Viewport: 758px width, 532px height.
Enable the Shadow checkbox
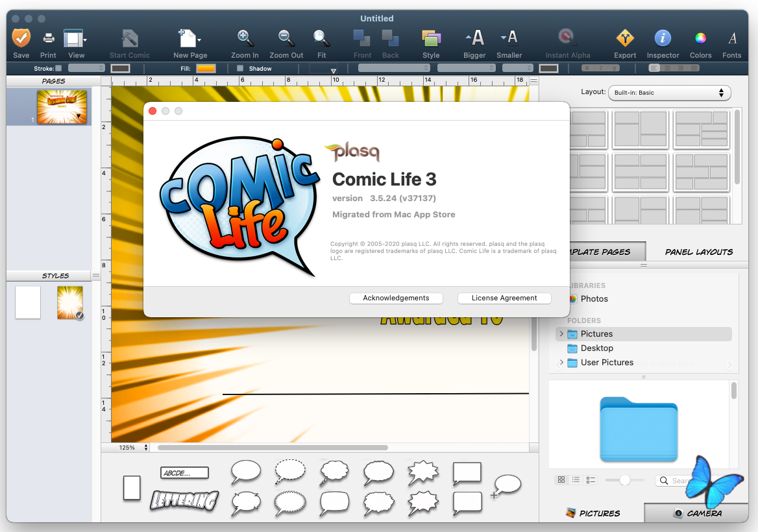click(x=240, y=68)
